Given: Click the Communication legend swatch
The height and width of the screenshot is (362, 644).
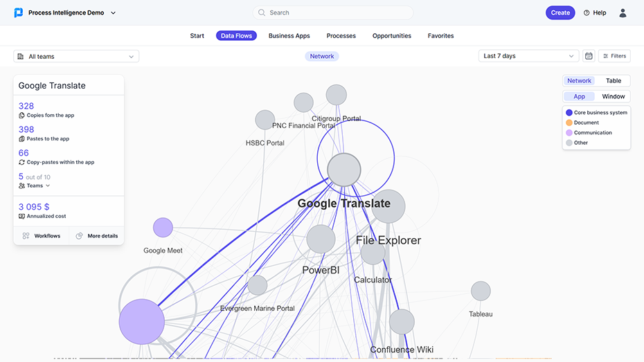Looking at the screenshot, I should tap(569, 133).
